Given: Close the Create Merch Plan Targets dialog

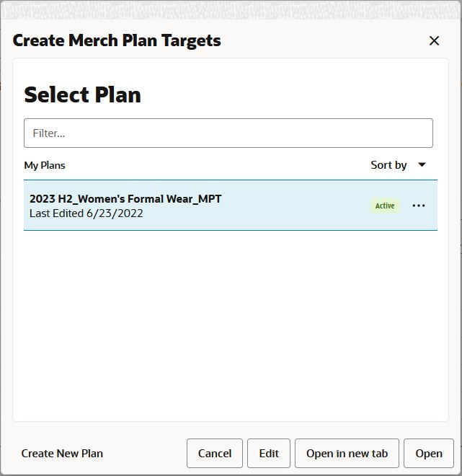Looking at the screenshot, I should coord(434,41).
